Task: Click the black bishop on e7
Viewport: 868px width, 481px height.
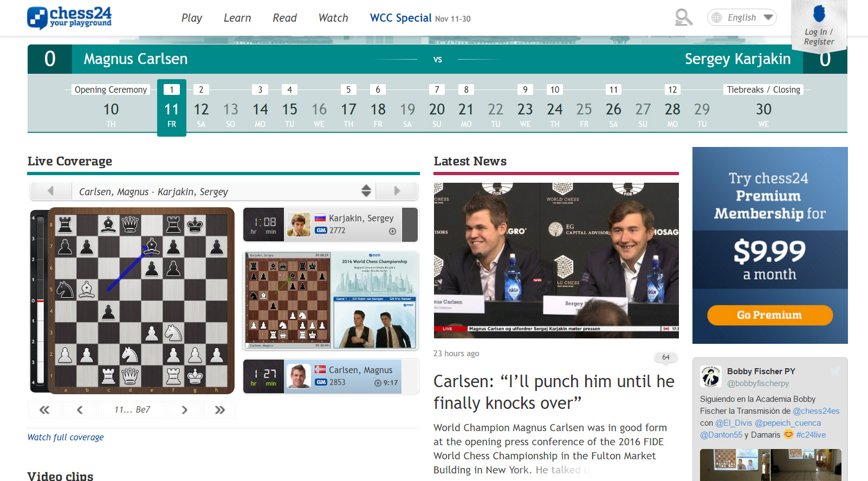Action: point(152,246)
